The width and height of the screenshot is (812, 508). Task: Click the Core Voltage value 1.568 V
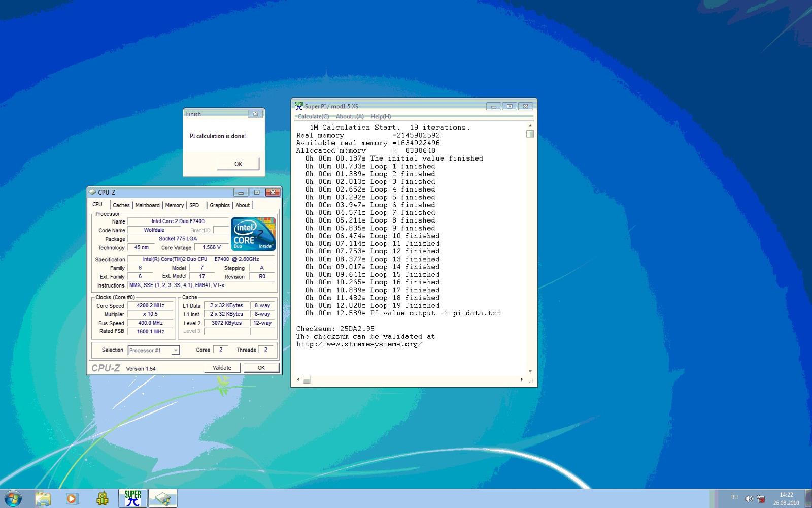coord(212,248)
